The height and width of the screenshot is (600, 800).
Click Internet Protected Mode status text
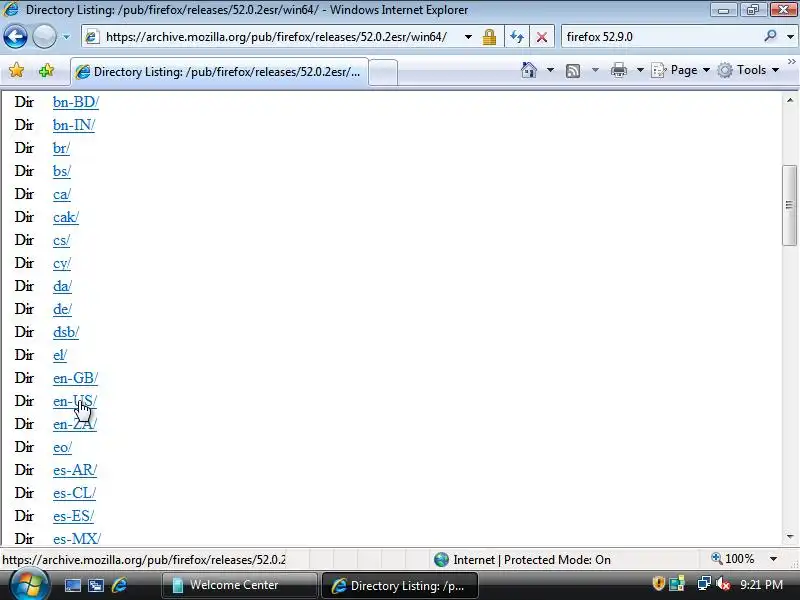(x=532, y=560)
